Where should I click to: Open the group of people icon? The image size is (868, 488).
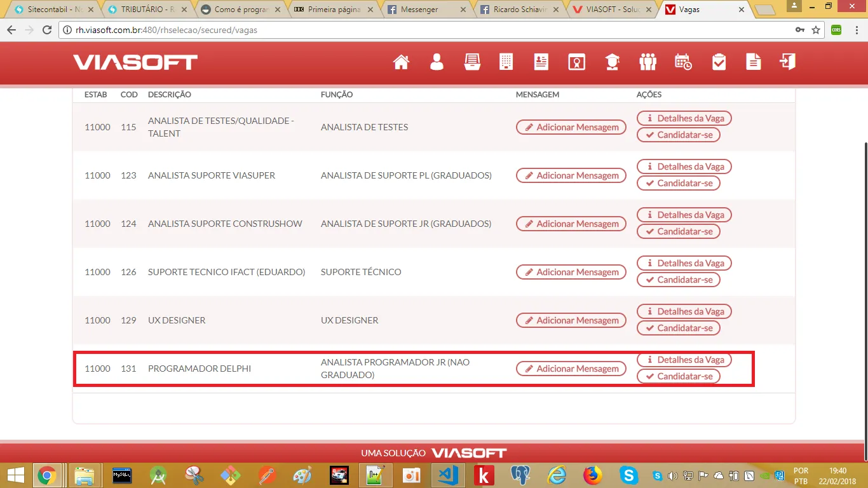point(648,62)
